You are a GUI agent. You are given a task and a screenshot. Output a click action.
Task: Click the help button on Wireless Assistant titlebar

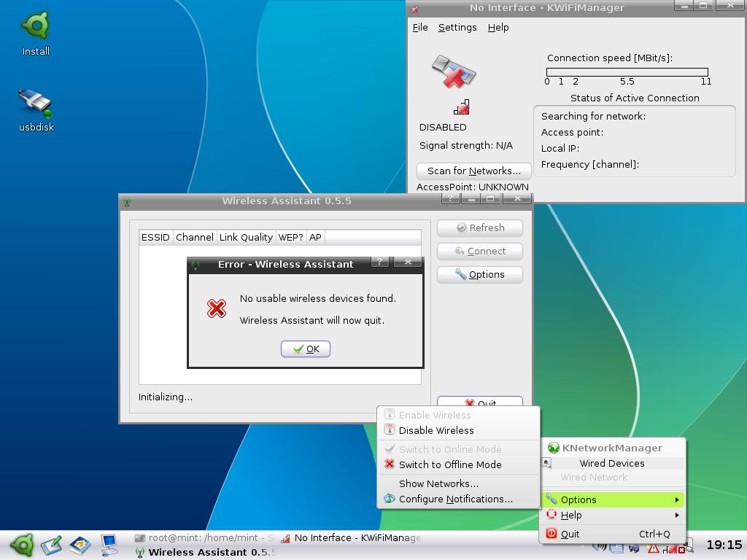click(451, 198)
